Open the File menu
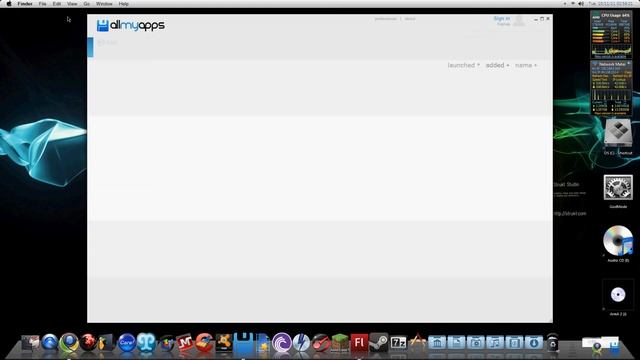Screen dimensions: 640x360 [42, 4]
